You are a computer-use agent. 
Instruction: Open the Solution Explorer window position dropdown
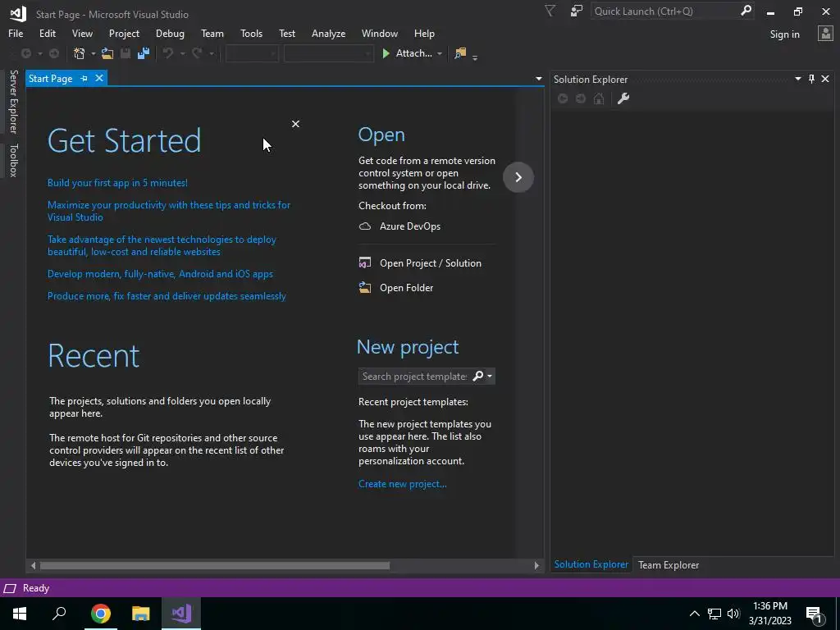click(x=797, y=79)
